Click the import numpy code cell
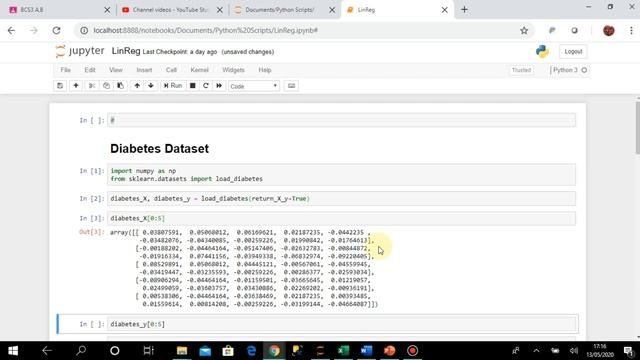 pyautogui.click(x=341, y=175)
